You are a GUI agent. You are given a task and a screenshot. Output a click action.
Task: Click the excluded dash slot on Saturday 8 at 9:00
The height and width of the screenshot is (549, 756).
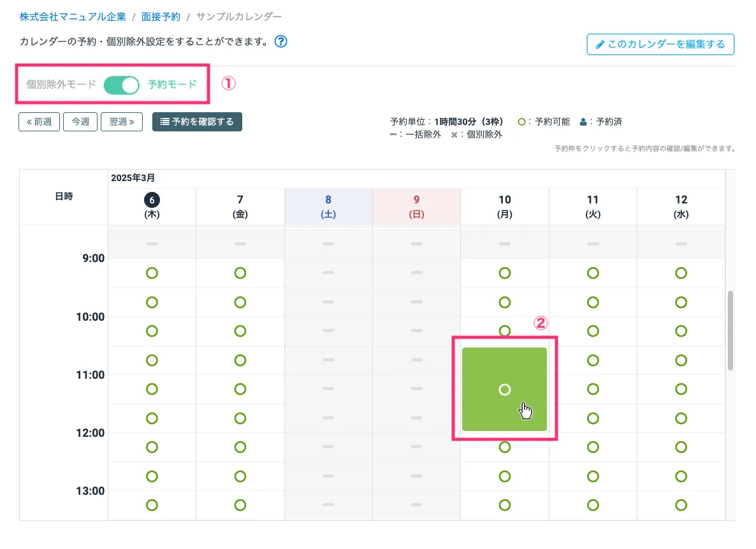[328, 273]
